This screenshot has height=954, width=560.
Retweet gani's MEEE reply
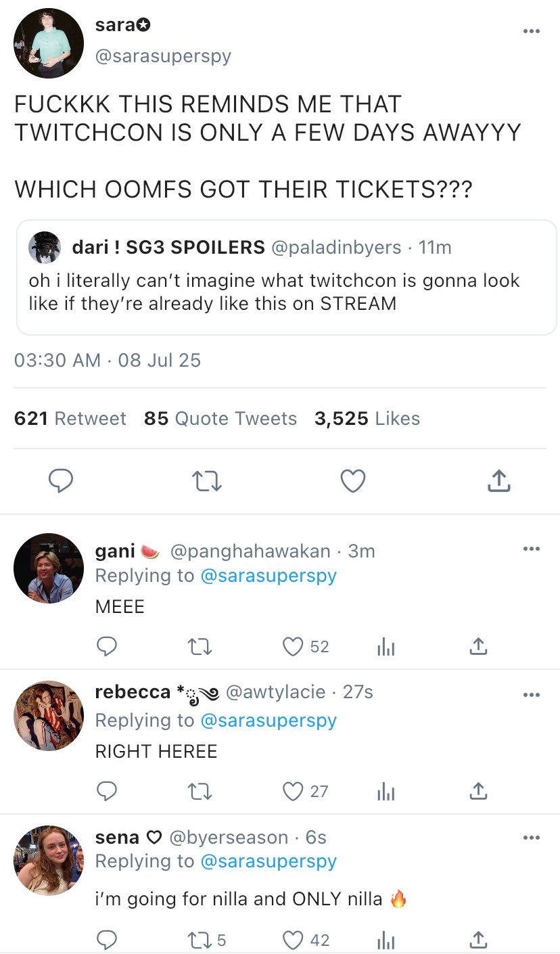pyautogui.click(x=200, y=647)
